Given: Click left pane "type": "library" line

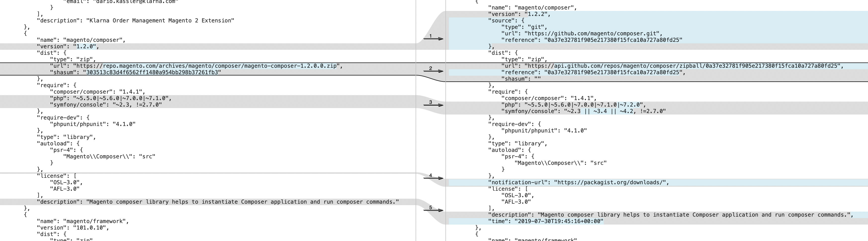Looking at the screenshot, I should pos(66,137).
